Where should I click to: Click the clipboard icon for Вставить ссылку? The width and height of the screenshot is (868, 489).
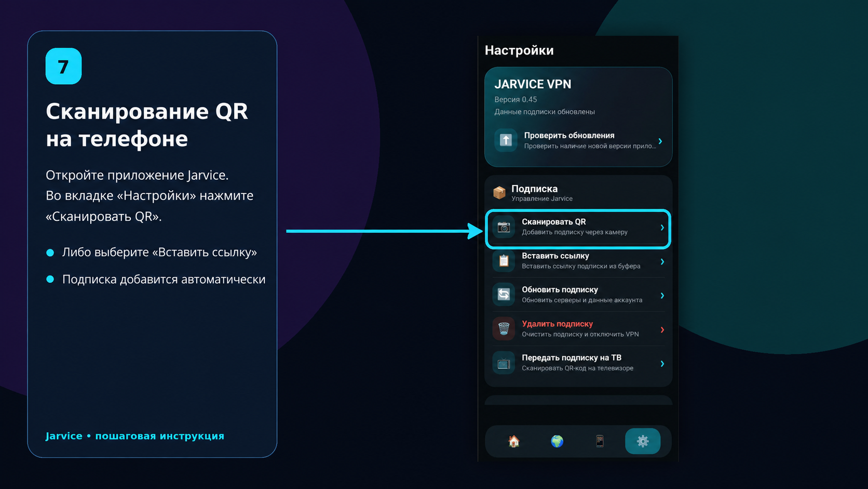[x=504, y=261]
